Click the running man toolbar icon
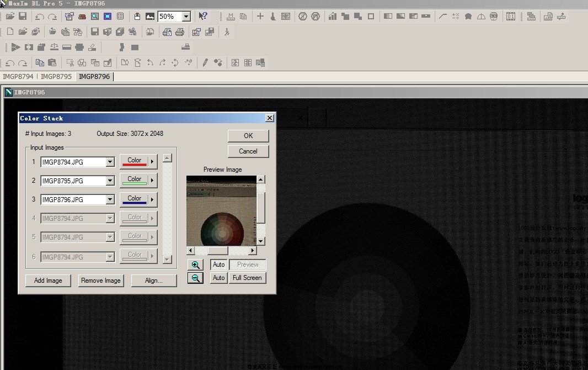588x370 pixels. coord(227,32)
